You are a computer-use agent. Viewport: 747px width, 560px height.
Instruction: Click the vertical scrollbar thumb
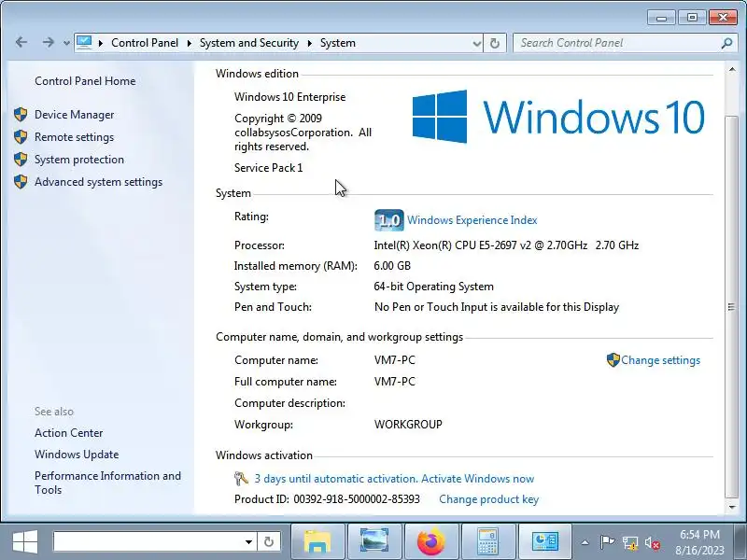(x=731, y=307)
